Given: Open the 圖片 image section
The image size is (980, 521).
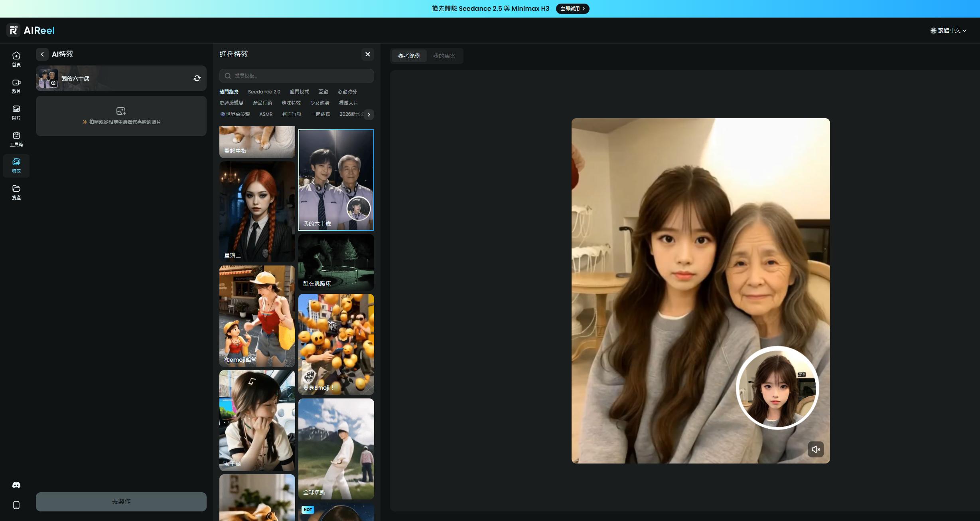Looking at the screenshot, I should 16,112.
